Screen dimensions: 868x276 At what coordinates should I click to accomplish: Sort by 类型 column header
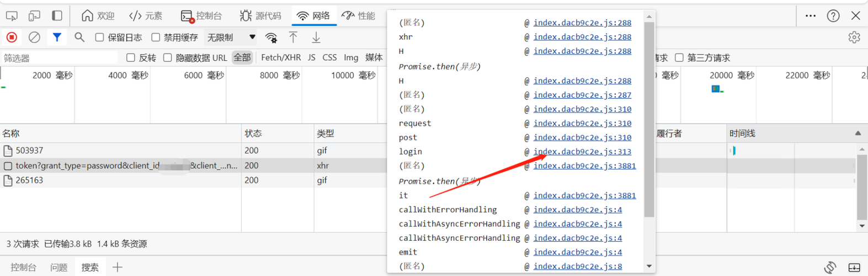[350, 133]
